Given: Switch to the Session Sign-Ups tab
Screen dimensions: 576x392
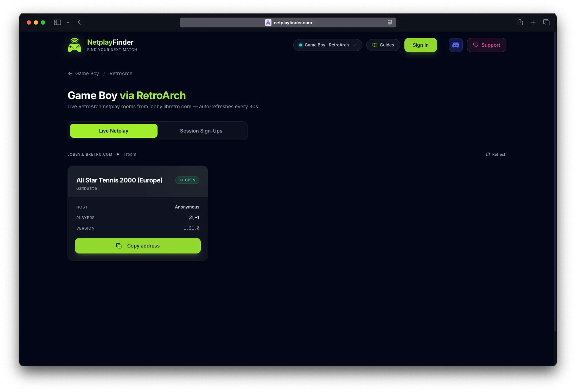Looking at the screenshot, I should coord(201,131).
